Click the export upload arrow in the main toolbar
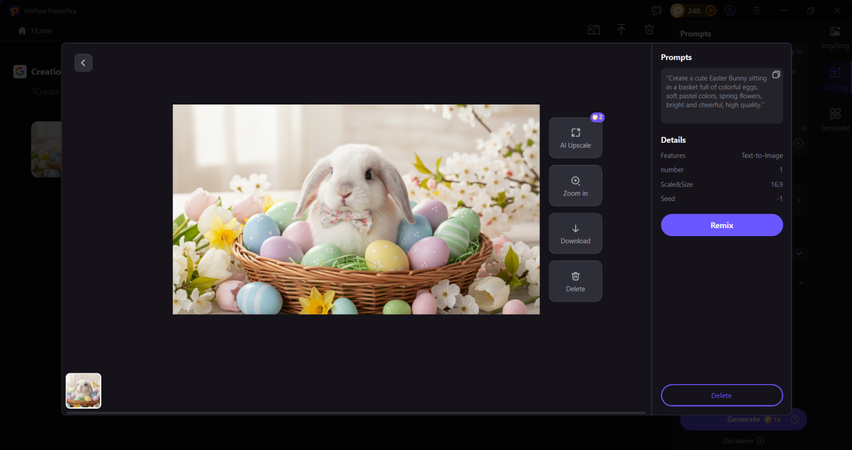The image size is (852, 450). click(x=621, y=30)
